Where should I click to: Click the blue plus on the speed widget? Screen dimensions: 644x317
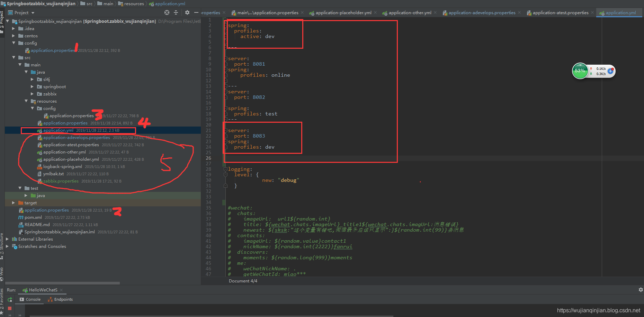610,71
